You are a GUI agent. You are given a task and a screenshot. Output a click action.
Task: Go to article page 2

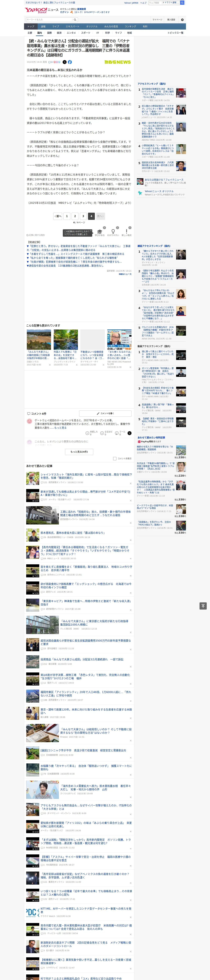[75, 216]
